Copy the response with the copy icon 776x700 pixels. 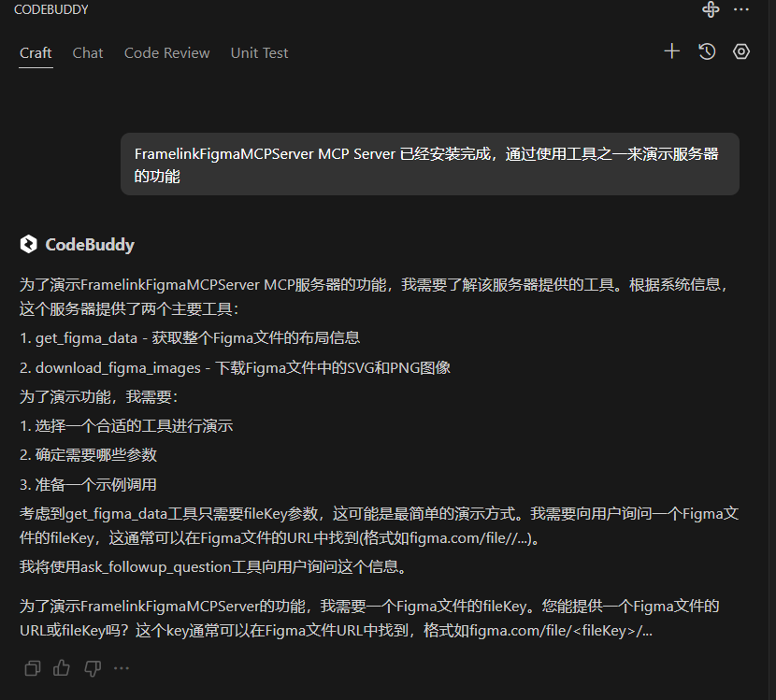[33, 668]
